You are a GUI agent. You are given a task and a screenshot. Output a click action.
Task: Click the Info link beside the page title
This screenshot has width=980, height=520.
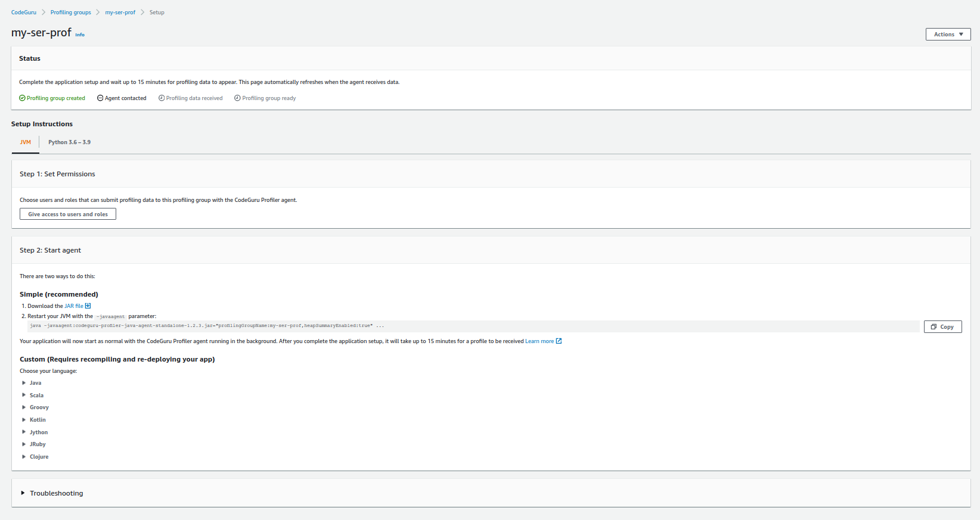coord(80,35)
